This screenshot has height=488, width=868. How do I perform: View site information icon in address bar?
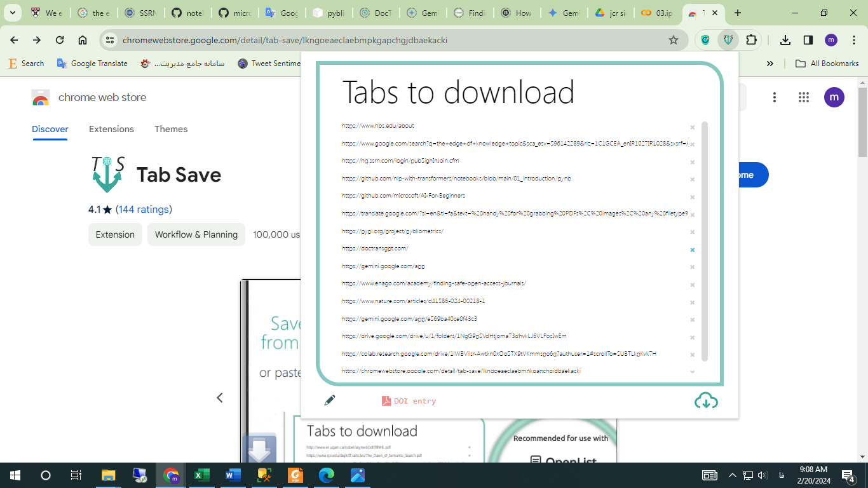[111, 40]
